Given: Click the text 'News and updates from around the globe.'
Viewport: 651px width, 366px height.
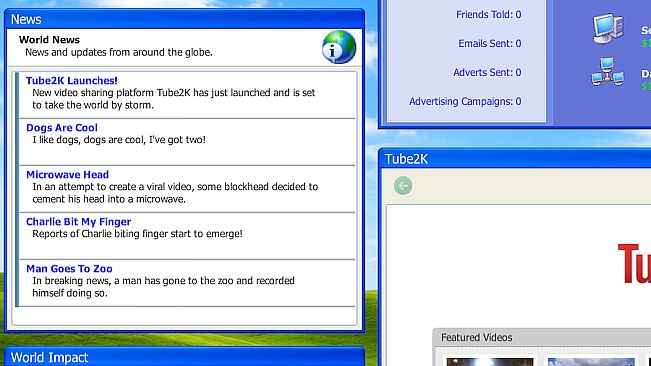Looking at the screenshot, I should click(x=119, y=52).
